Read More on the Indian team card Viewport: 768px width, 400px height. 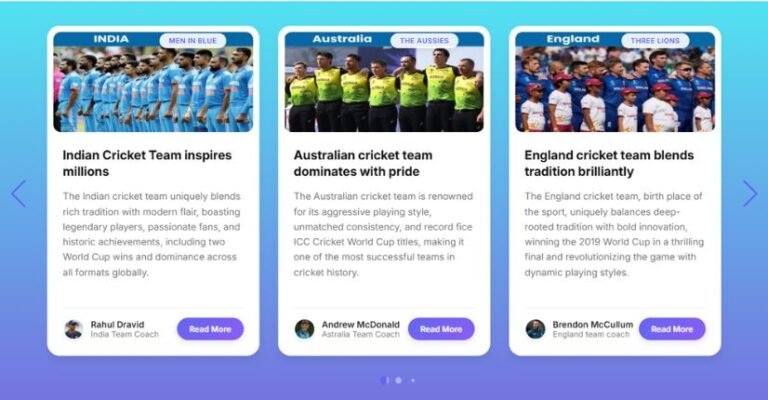pyautogui.click(x=210, y=329)
